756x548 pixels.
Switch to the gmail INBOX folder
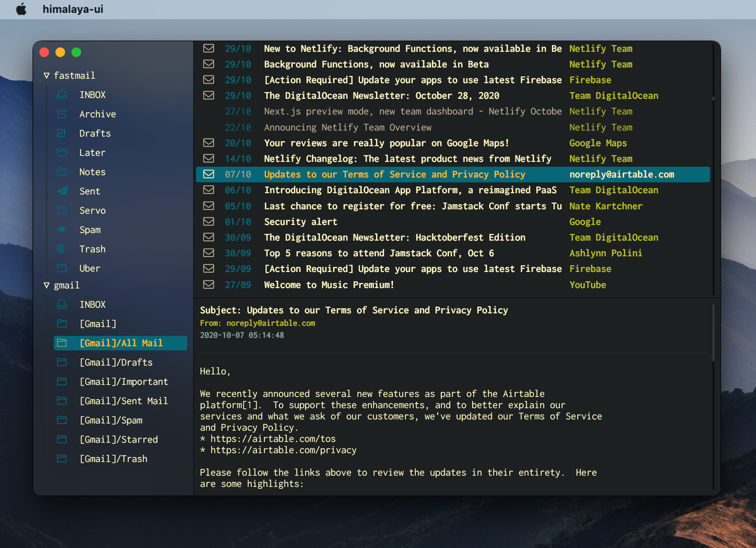[x=93, y=304]
